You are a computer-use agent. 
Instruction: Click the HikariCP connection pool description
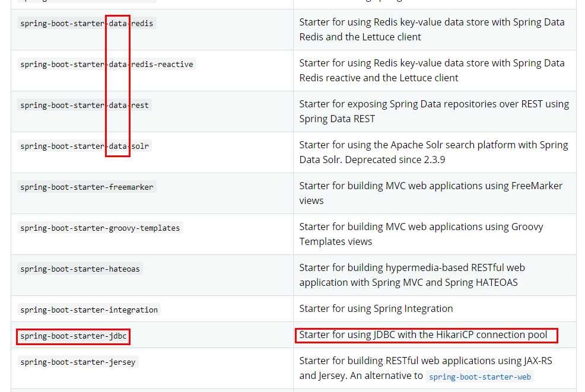click(423, 334)
